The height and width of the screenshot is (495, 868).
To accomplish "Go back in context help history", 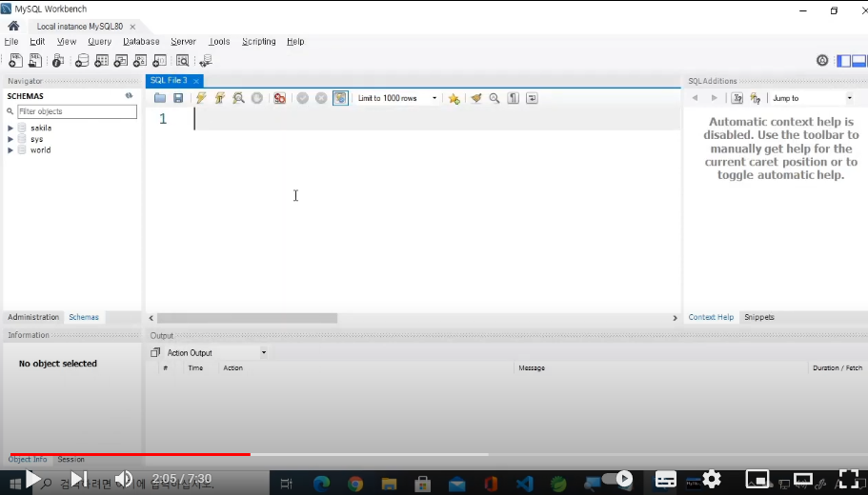I will tap(695, 98).
